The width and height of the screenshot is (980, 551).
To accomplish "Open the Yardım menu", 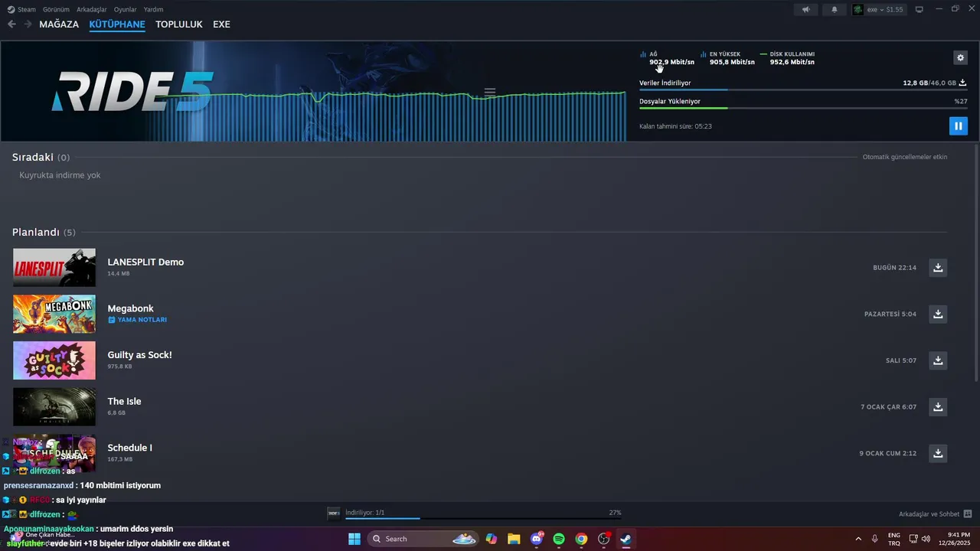I will [x=153, y=9].
